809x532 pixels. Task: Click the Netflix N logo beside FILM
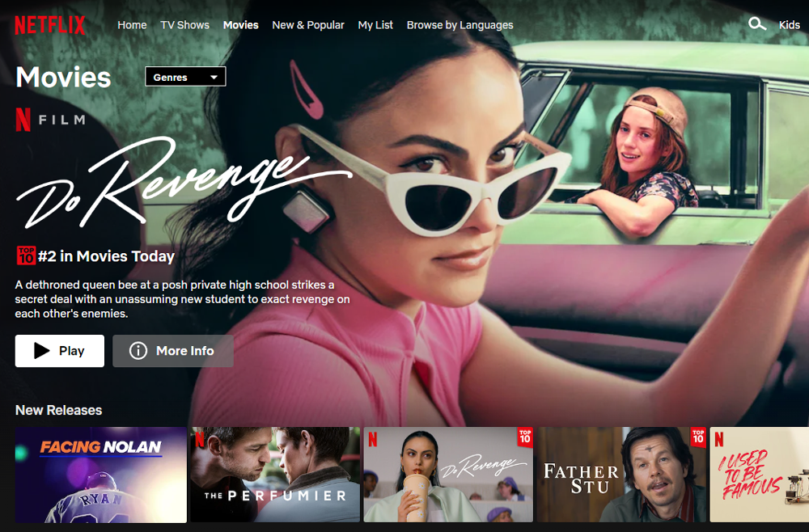coord(23,120)
